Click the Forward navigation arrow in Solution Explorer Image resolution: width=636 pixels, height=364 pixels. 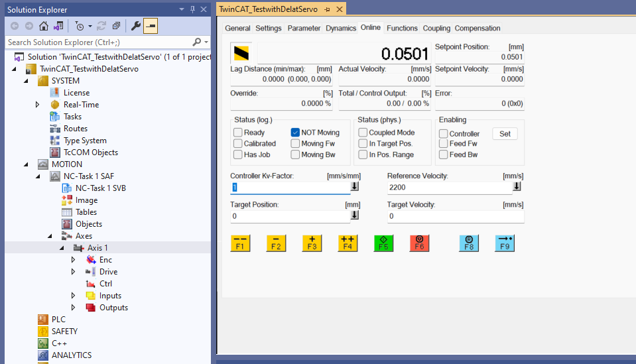point(29,26)
